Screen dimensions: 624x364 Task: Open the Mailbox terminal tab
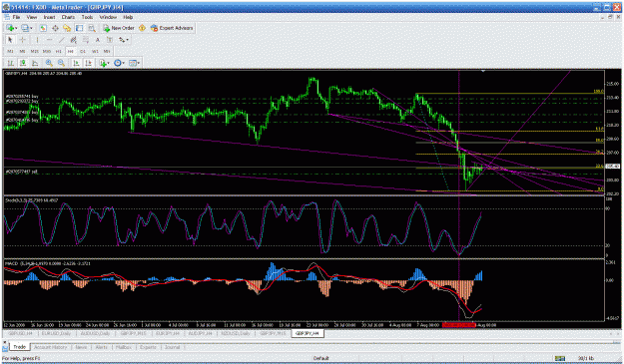124,347
